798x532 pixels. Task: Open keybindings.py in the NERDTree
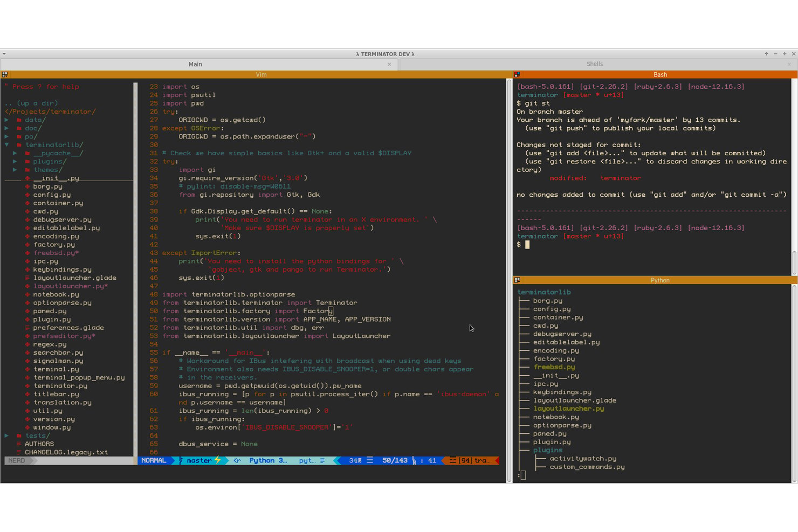click(x=63, y=270)
